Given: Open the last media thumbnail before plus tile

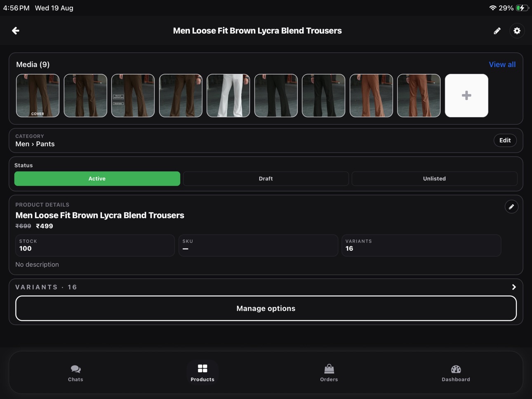Looking at the screenshot, I should [x=419, y=96].
